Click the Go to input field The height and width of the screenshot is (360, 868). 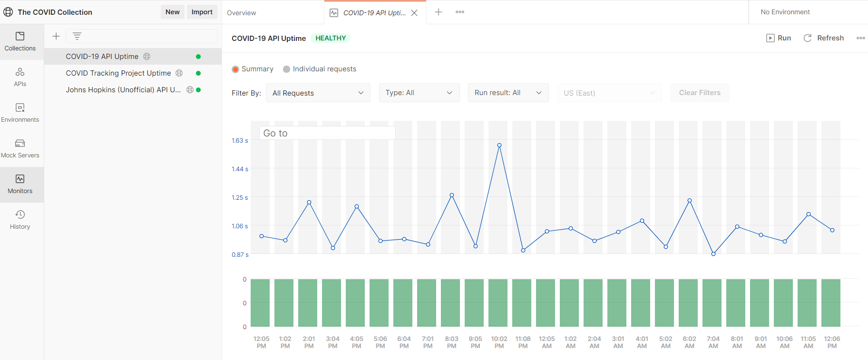327,133
